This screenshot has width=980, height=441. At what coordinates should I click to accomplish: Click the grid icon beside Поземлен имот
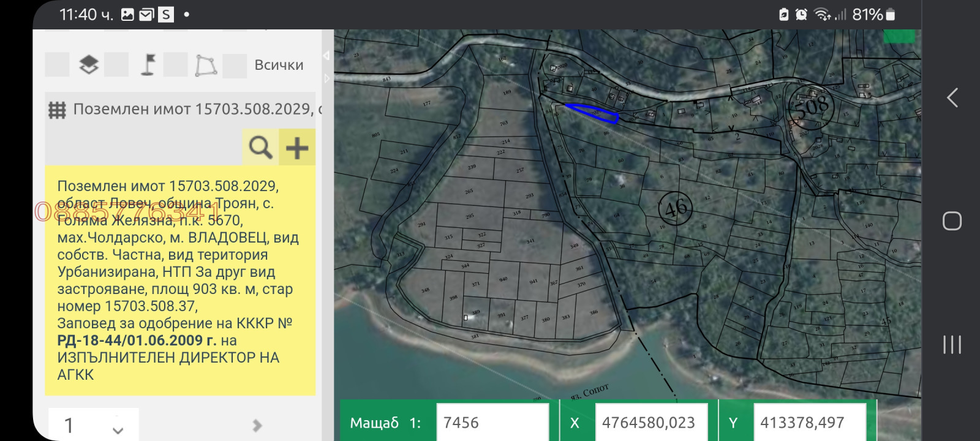tap(57, 110)
